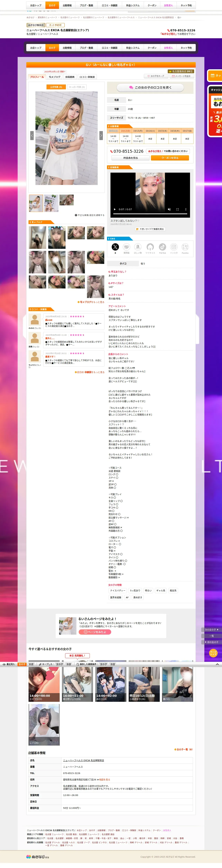Open the クーポン menu in lower navigation bar
222x868 pixels.
(x=152, y=48)
